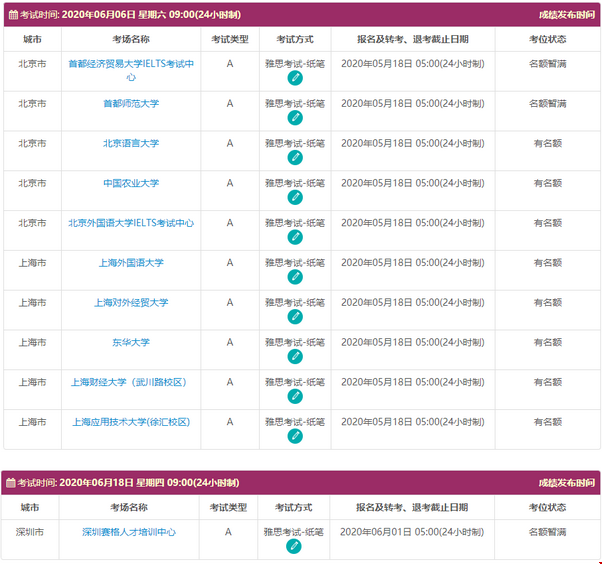Open 深圳赛格人才培训中心 link

tap(129, 532)
